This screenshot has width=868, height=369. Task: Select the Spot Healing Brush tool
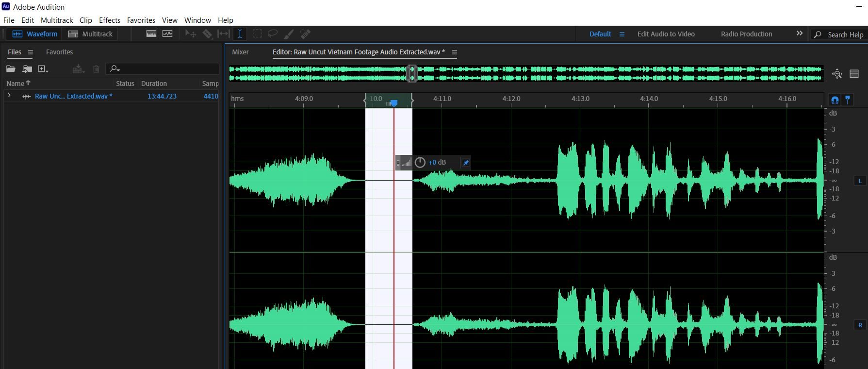point(305,34)
